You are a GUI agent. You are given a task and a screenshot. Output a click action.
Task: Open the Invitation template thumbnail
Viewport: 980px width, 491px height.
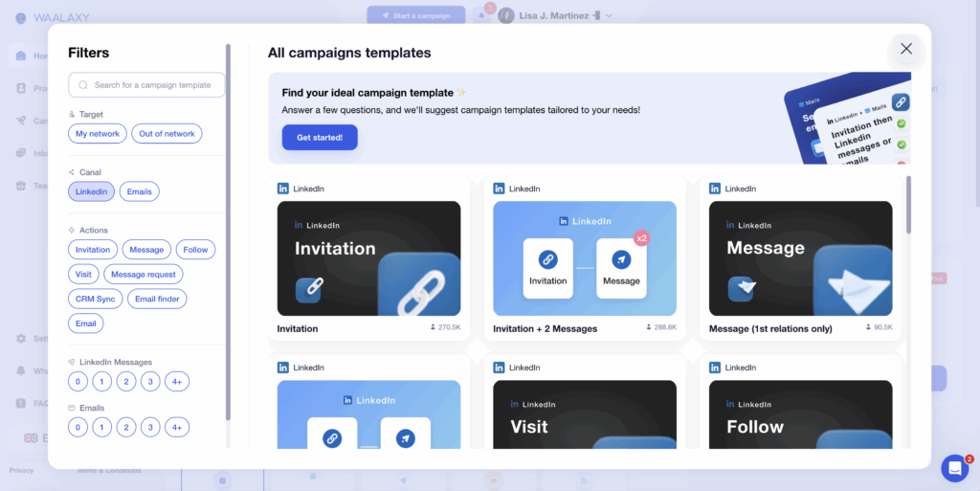click(368, 258)
